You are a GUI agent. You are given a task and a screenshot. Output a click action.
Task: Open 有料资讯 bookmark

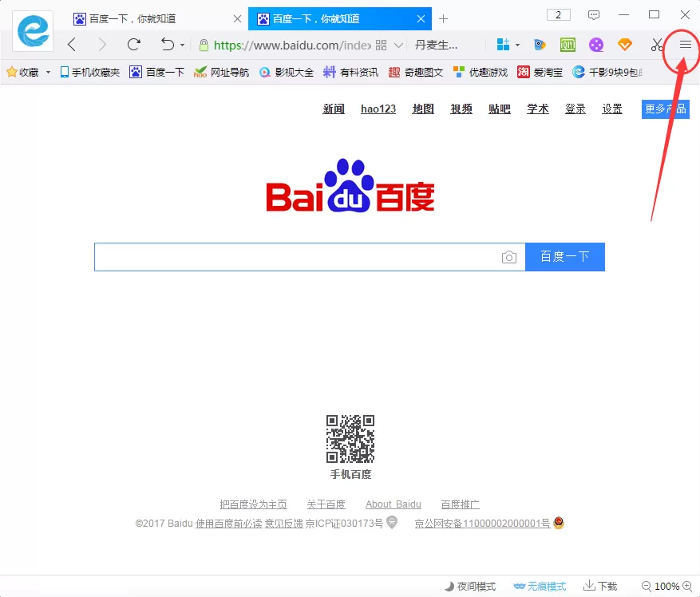(x=351, y=72)
